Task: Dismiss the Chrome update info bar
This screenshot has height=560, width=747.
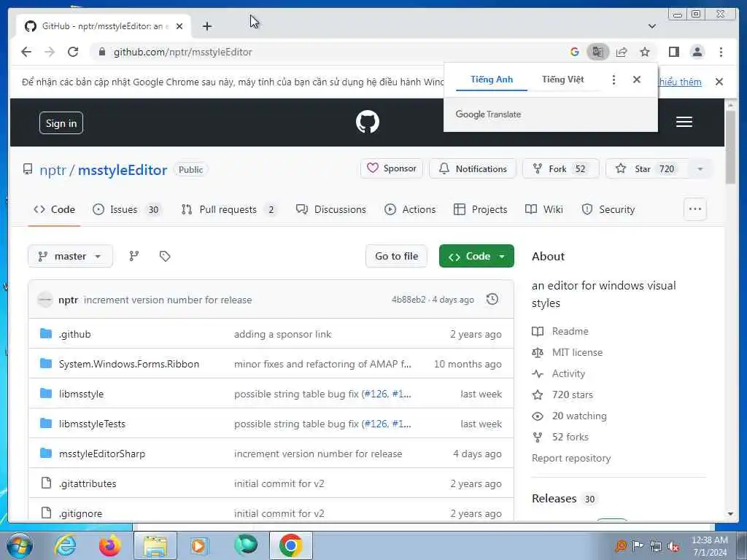Action: [719, 82]
